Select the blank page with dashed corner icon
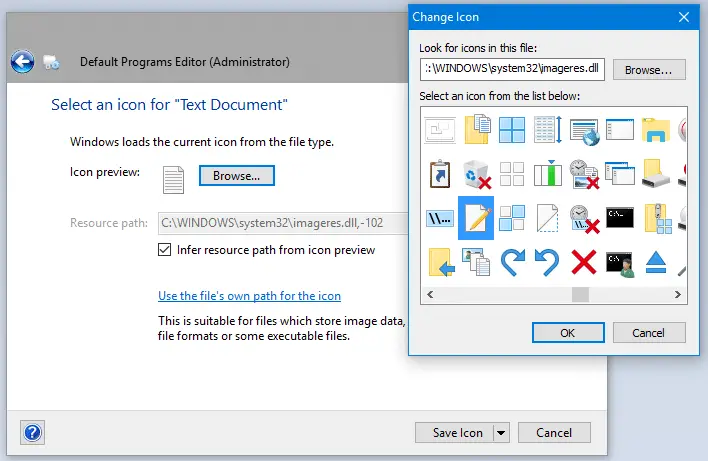The width and height of the screenshot is (708, 461). point(548,218)
